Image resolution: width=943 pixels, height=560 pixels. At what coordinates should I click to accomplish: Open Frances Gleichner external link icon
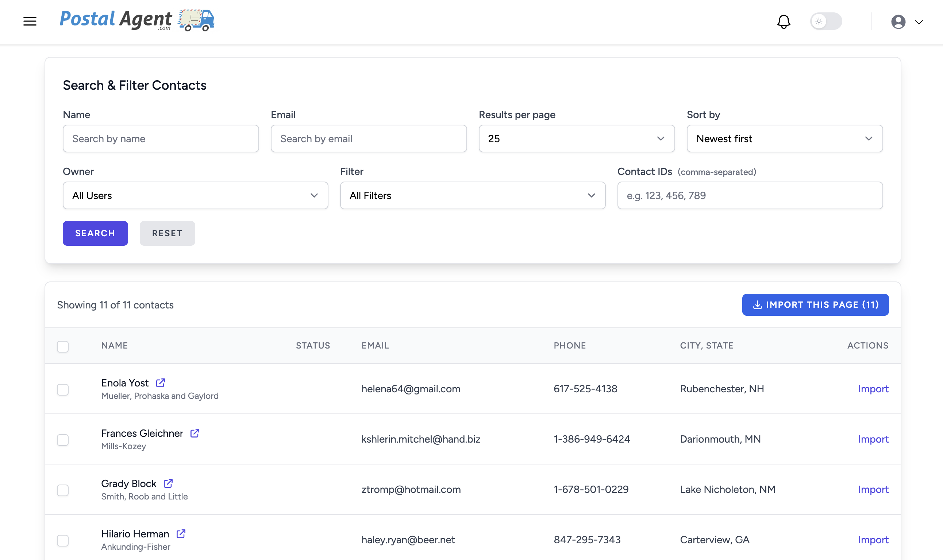tap(195, 433)
